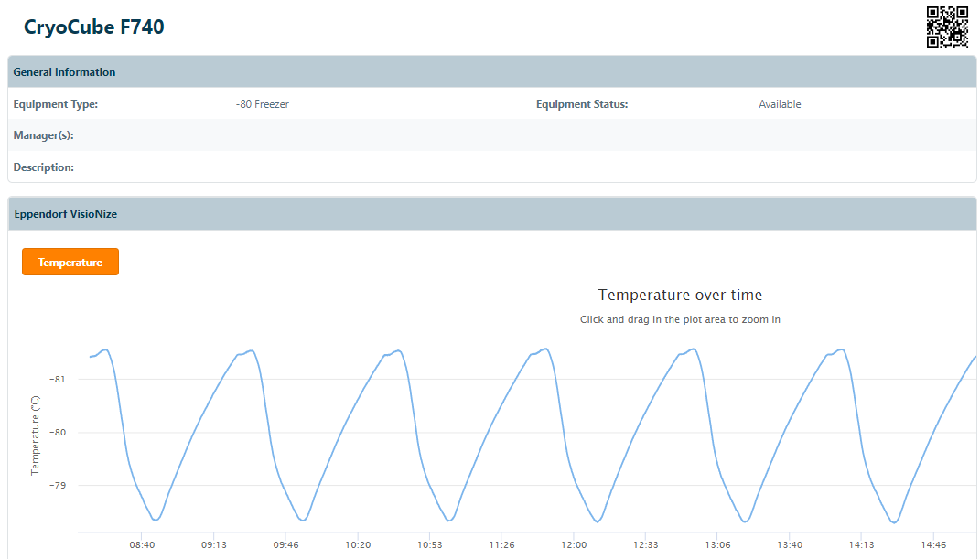Click the vertical "Temperature (°C)" axis title

tap(36, 435)
